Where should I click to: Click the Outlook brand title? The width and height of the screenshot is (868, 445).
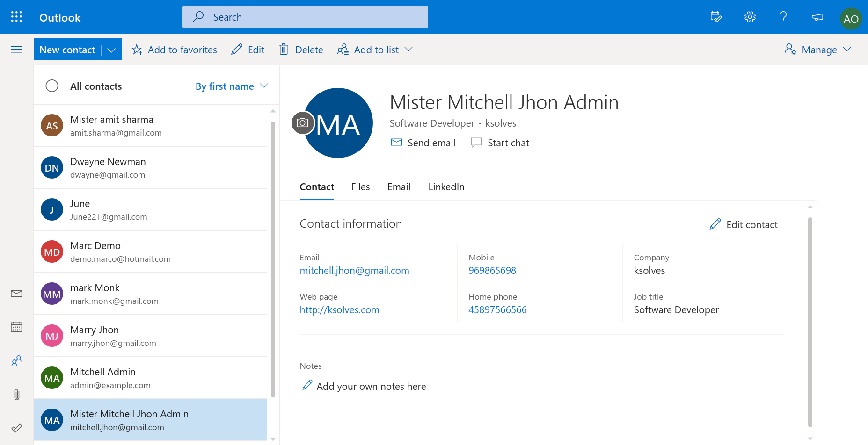point(60,18)
